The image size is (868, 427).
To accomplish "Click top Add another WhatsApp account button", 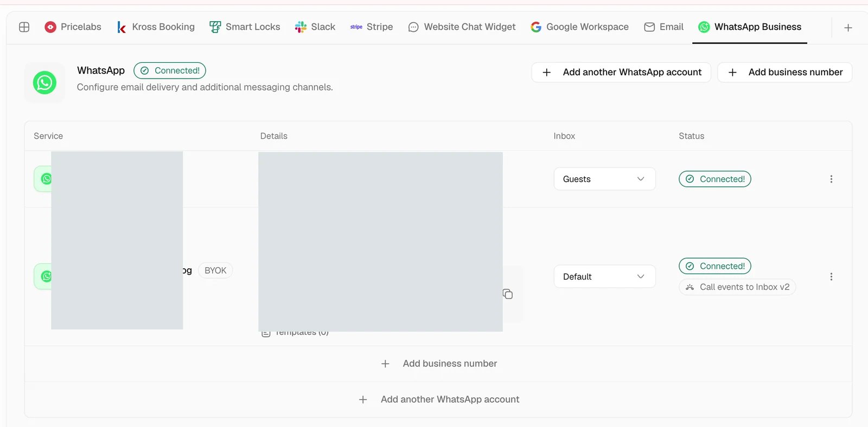I will 621,72.
